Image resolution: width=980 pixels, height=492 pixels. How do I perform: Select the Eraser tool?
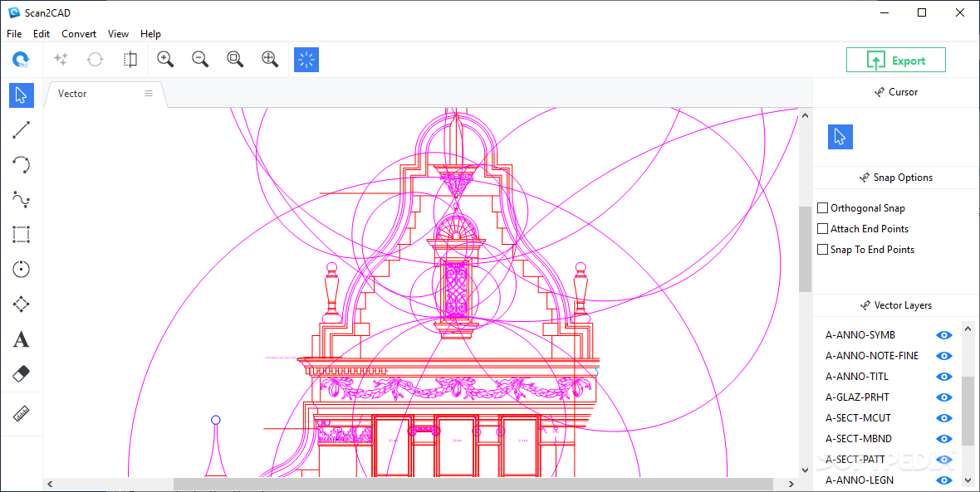click(21, 374)
